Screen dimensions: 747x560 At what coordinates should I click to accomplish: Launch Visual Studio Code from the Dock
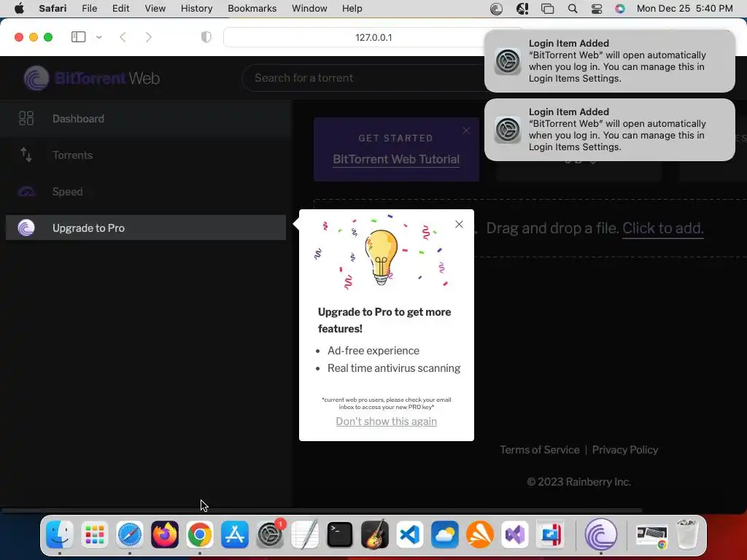410,534
